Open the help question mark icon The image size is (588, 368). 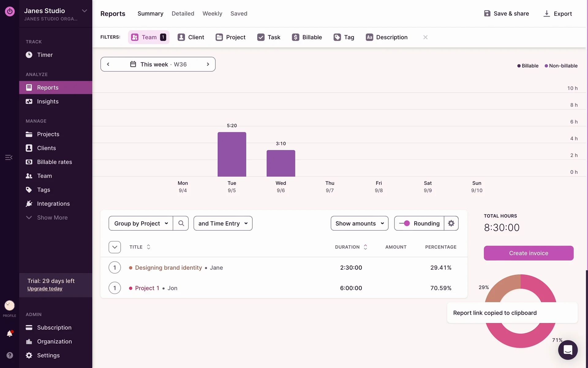point(9,355)
